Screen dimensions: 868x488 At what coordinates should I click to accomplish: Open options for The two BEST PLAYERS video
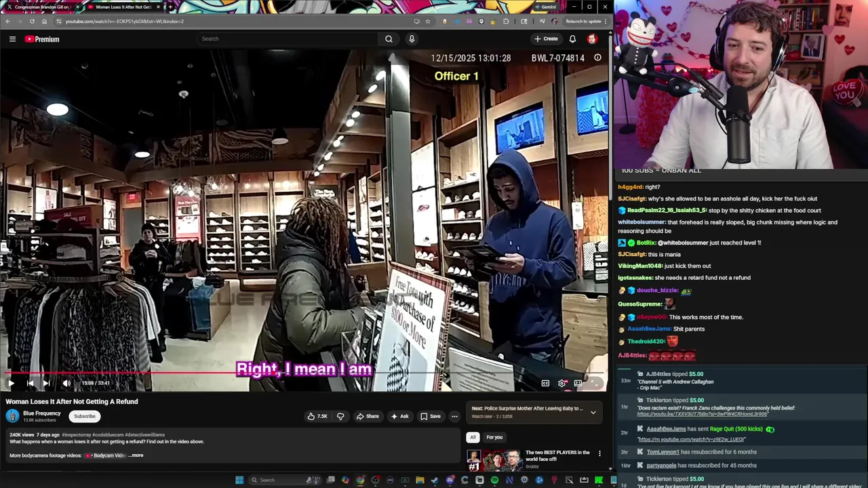599,453
